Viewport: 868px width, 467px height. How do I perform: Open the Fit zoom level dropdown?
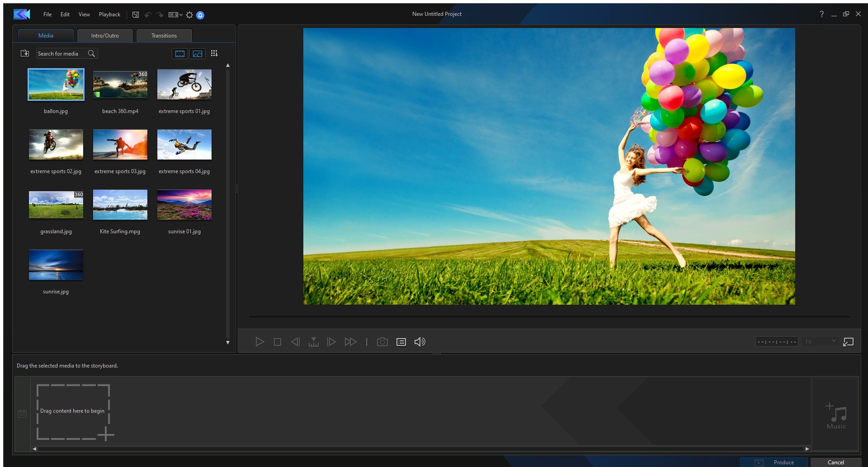click(821, 341)
